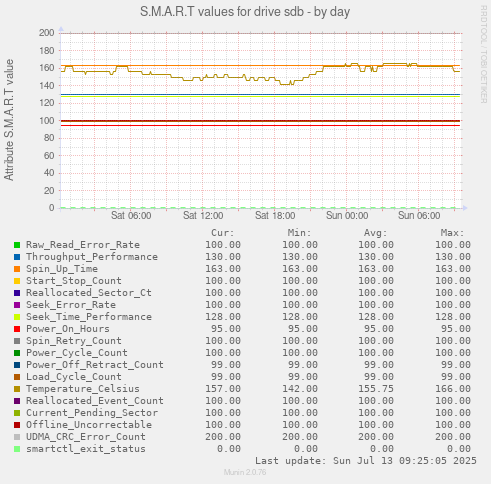Click the Power_On_Hours red legend swatch
This screenshot has height=484, width=491.
coord(17,329)
